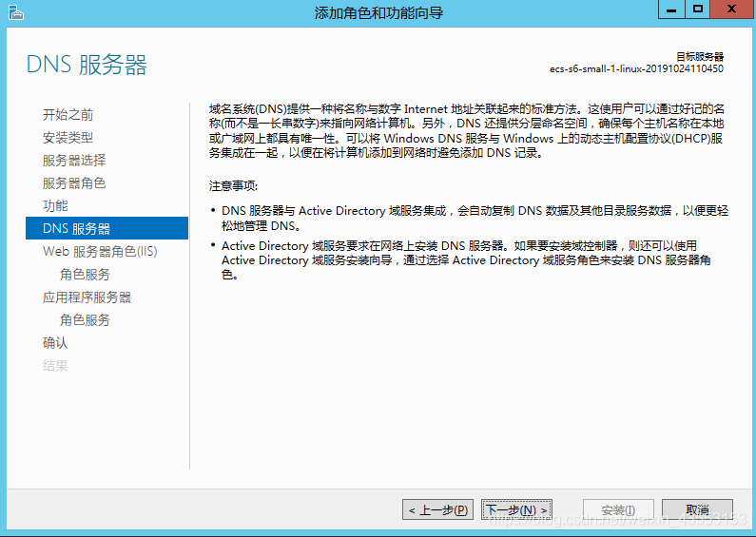Jump to the 确认 step
This screenshot has width=756, height=537.
(x=55, y=343)
